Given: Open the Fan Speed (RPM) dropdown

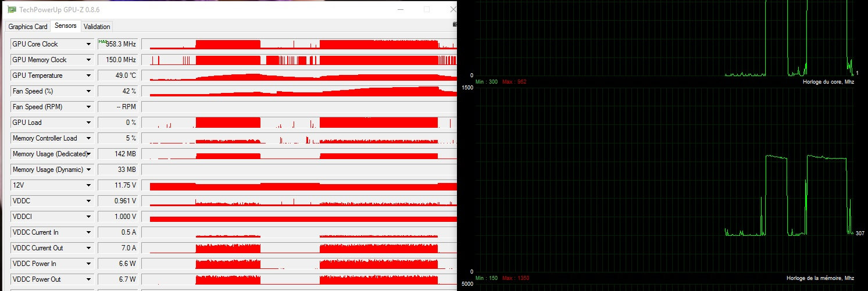Looking at the screenshot, I should (89, 107).
